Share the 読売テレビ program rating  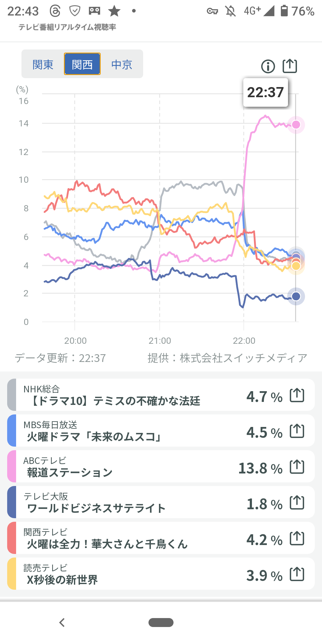coord(297,574)
